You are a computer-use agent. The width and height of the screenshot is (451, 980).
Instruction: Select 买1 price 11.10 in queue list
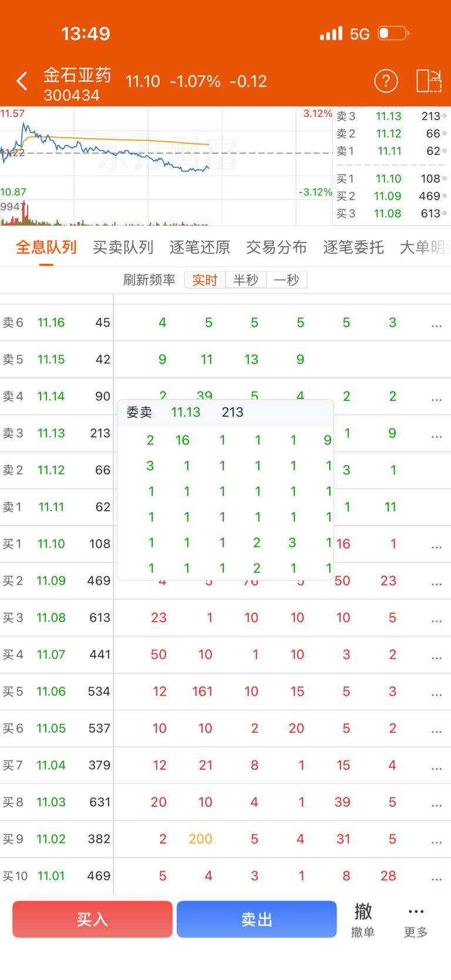(51, 544)
